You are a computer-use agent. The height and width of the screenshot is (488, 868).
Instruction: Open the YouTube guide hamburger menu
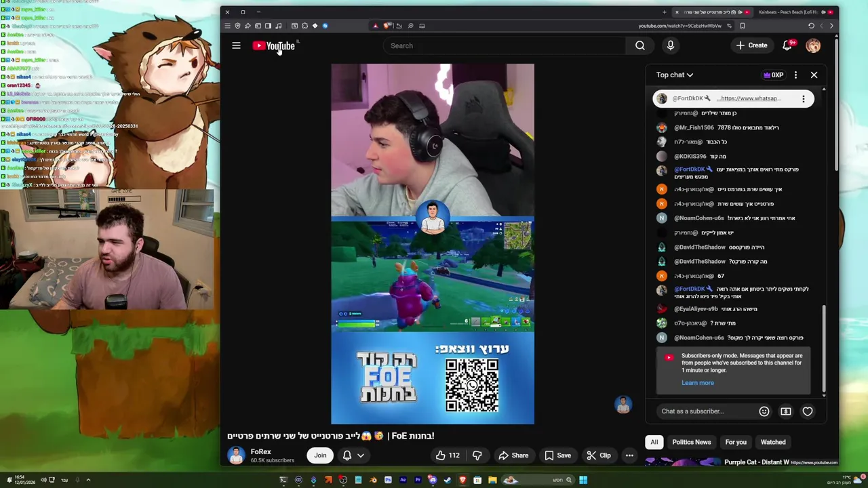(236, 45)
